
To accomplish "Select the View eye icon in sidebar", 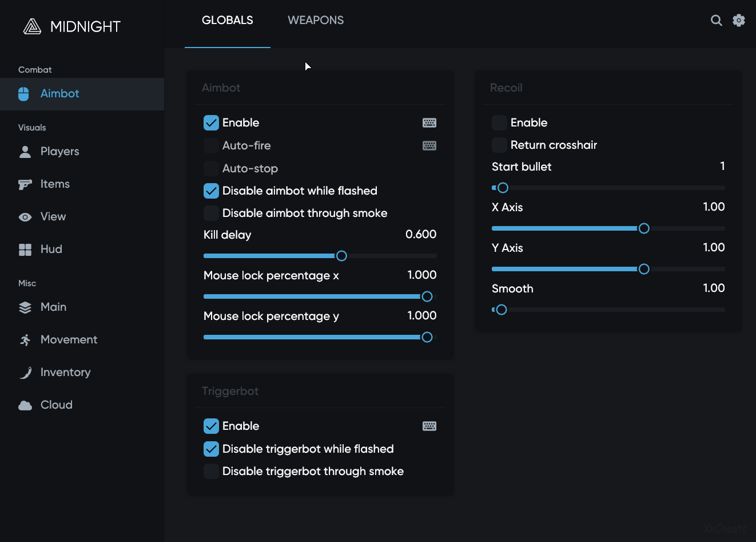I will 25,217.
